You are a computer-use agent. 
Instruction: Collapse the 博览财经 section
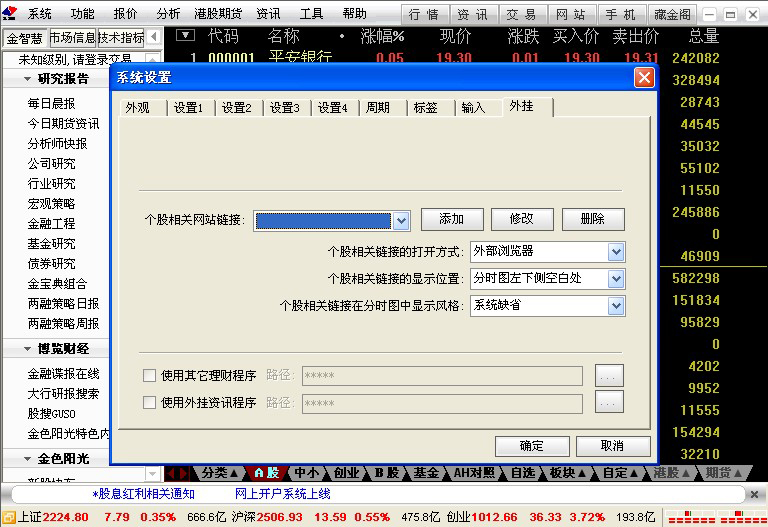click(27, 349)
